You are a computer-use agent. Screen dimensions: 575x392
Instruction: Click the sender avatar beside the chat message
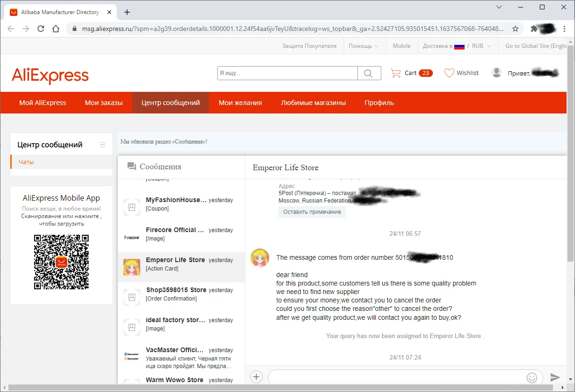(260, 258)
